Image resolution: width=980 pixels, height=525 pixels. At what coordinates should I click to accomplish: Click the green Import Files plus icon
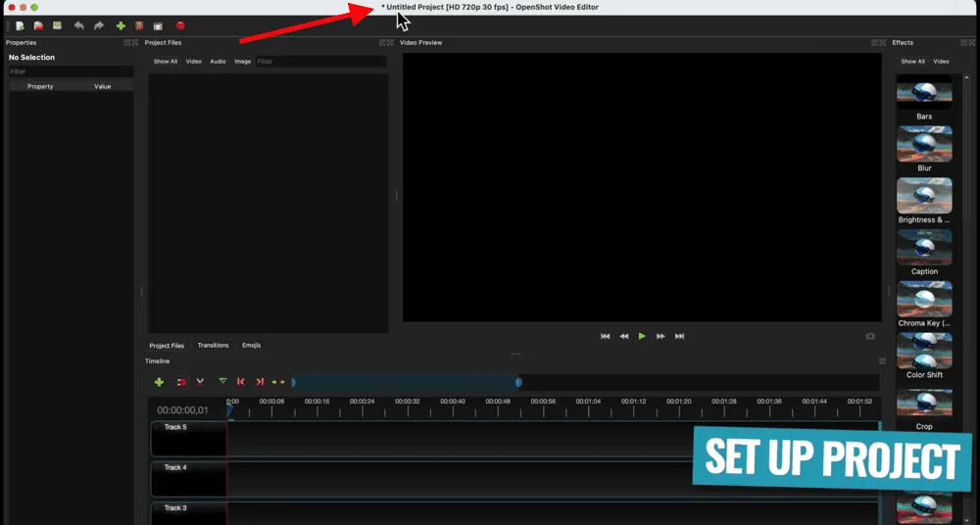pos(121,25)
